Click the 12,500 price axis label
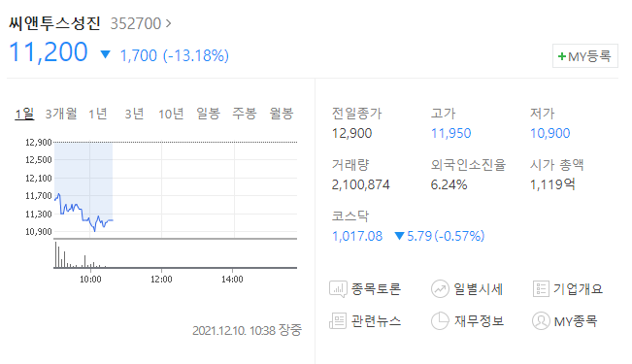Image resolution: width=632 pixels, height=364 pixels. tap(39, 160)
